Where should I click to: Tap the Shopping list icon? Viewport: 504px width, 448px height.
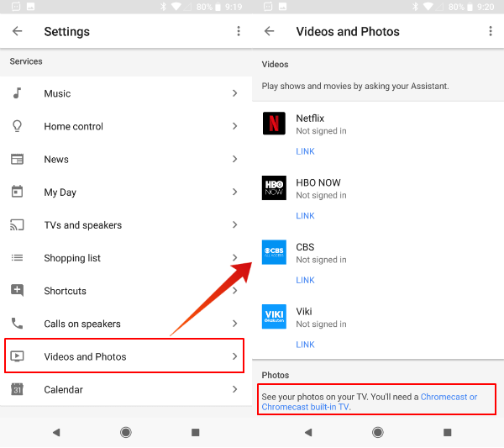point(17,257)
